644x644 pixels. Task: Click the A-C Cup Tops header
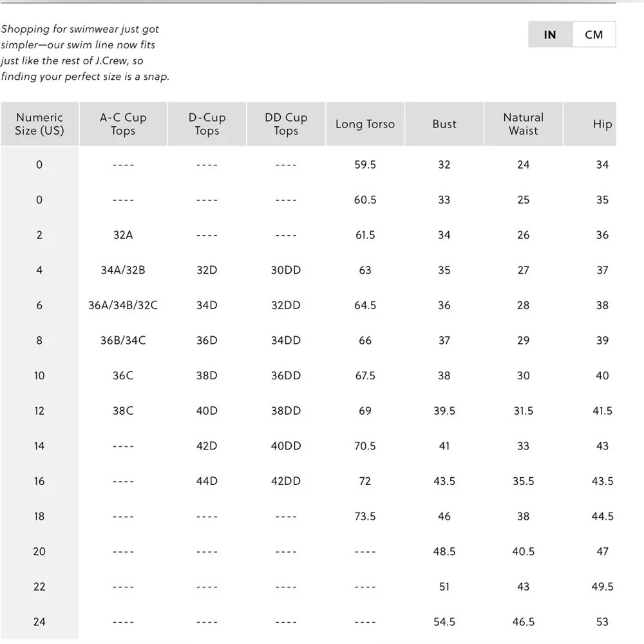click(x=123, y=124)
